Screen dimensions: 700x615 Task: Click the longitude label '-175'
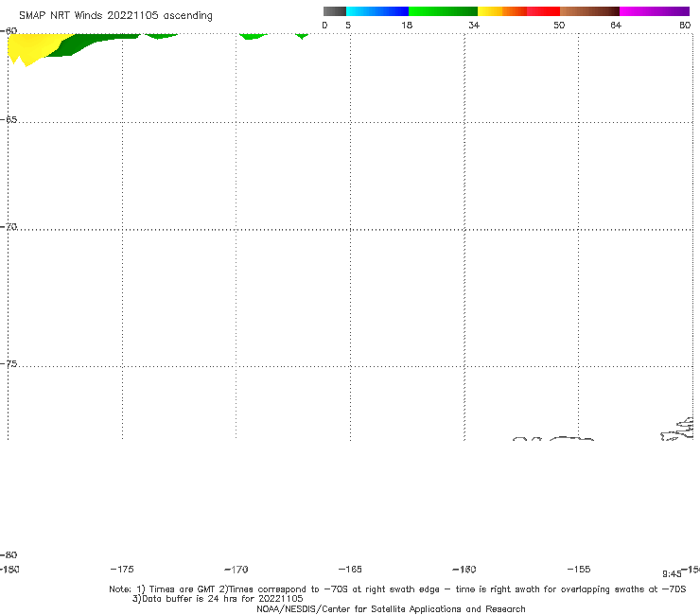(122, 569)
